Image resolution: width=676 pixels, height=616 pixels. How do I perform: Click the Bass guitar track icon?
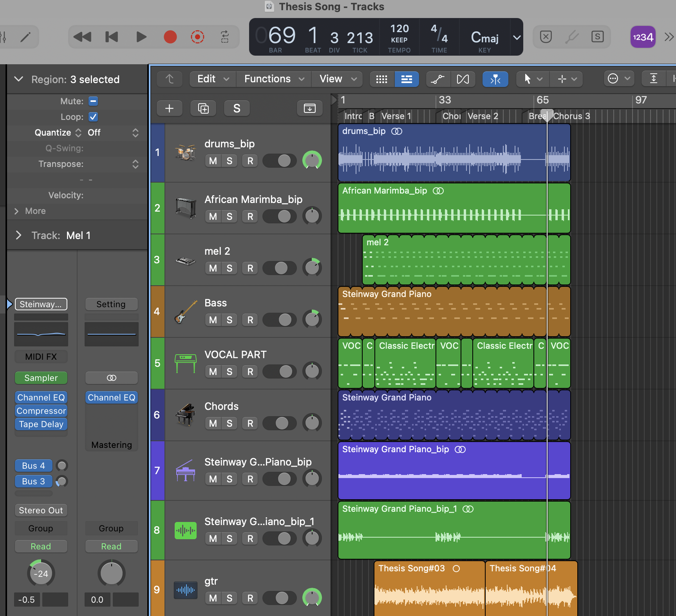click(x=185, y=312)
